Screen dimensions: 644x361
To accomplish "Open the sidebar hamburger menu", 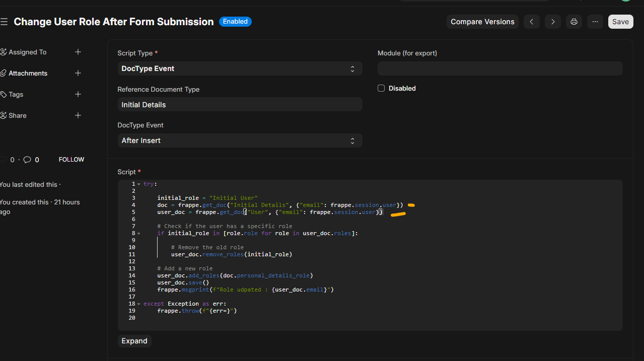I will pyautogui.click(x=4, y=21).
